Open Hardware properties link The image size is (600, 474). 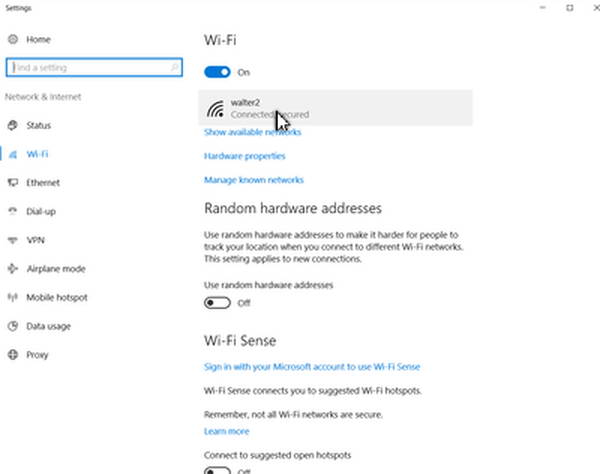pos(245,156)
